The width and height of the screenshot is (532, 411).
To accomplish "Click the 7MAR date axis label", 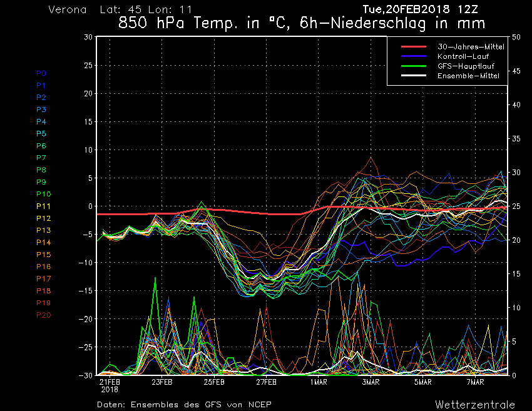I will click(475, 382).
